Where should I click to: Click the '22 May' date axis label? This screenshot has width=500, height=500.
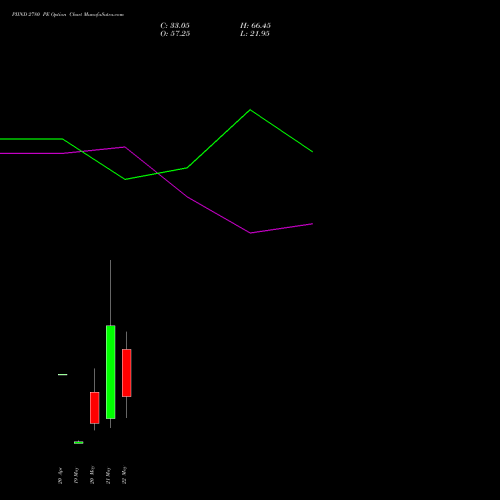pos(124,475)
